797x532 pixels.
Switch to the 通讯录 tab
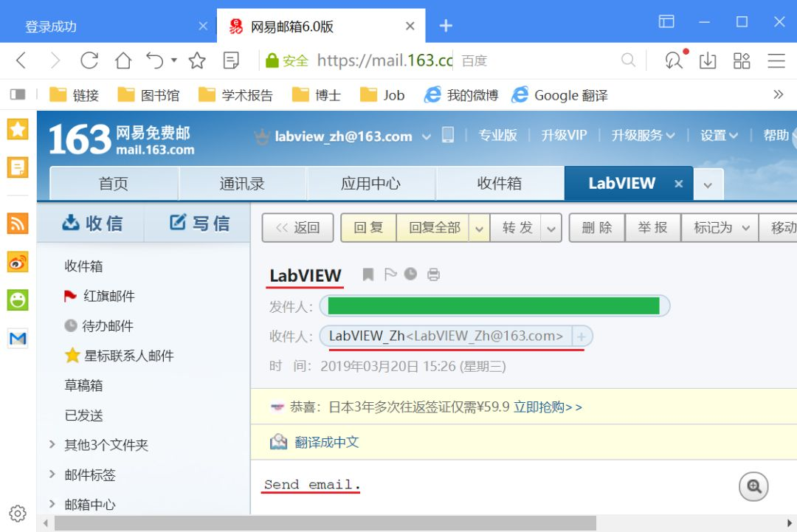[243, 184]
